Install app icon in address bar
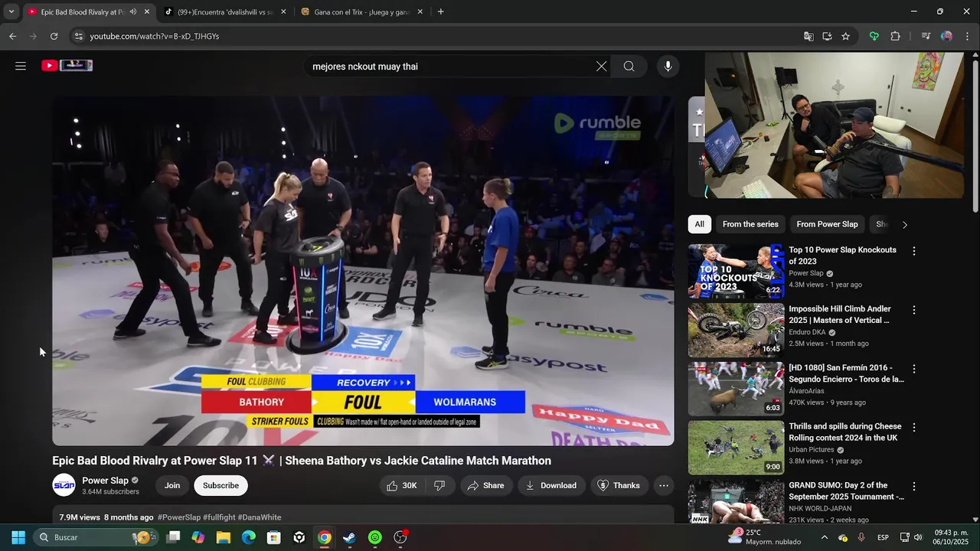The width and height of the screenshot is (980, 551). tap(827, 36)
